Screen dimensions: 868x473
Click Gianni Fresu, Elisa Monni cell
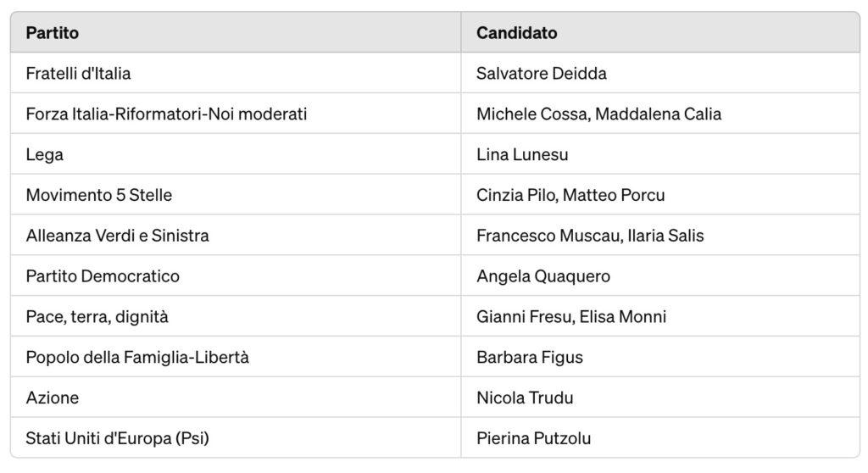pos(571,317)
